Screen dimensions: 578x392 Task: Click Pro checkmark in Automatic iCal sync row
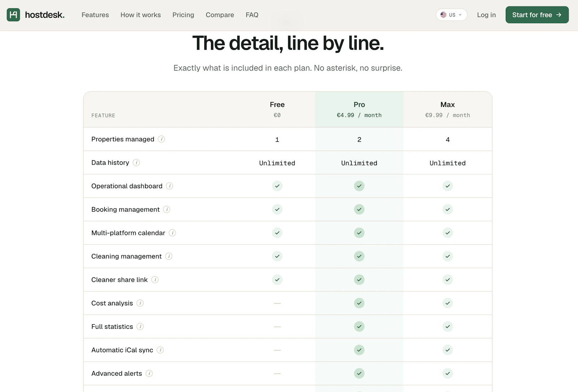359,350
